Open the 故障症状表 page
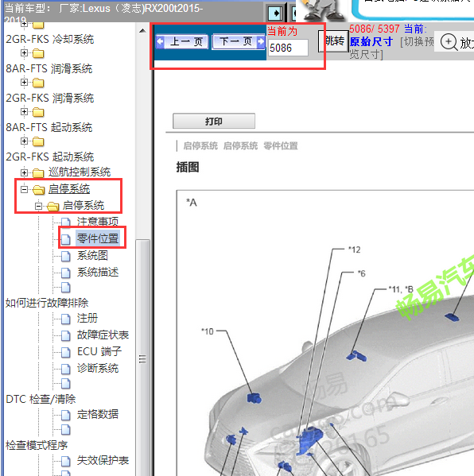Viewport: 474px width, 476px height. click(103, 335)
